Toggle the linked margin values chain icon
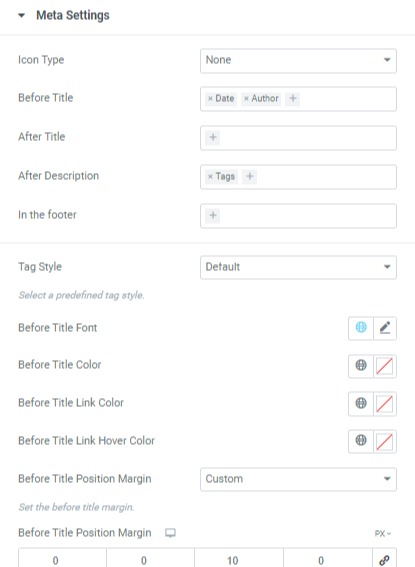This screenshot has width=415, height=567. click(384, 560)
